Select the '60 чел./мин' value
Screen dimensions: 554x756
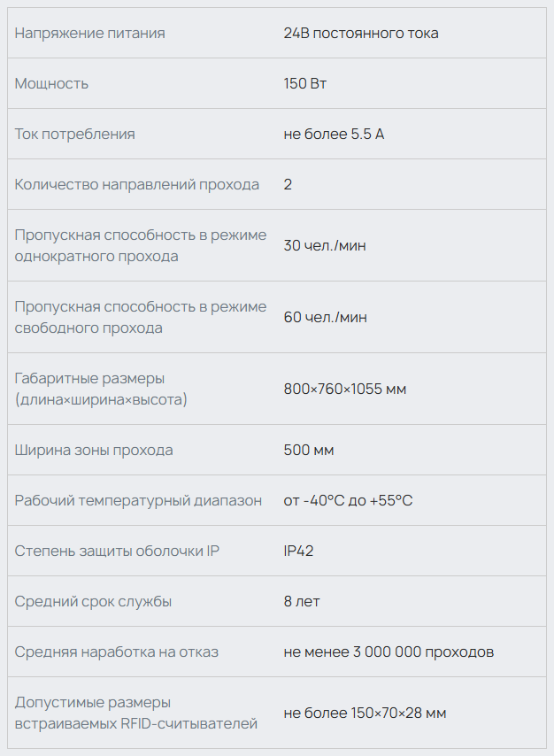pyautogui.click(x=325, y=317)
